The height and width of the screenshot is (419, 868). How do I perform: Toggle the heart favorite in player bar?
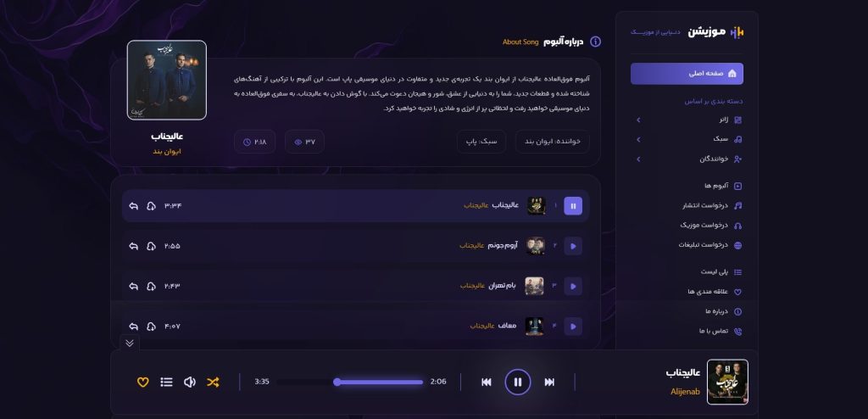142,382
